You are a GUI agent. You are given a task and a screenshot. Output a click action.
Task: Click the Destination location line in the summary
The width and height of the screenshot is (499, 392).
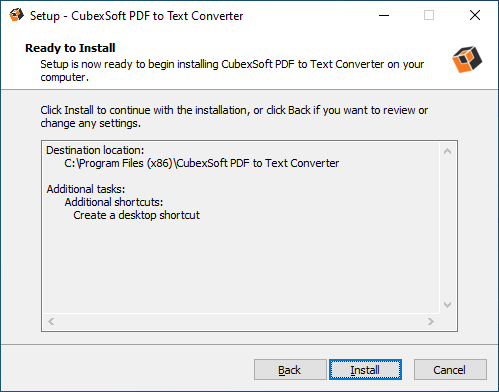tap(95, 150)
